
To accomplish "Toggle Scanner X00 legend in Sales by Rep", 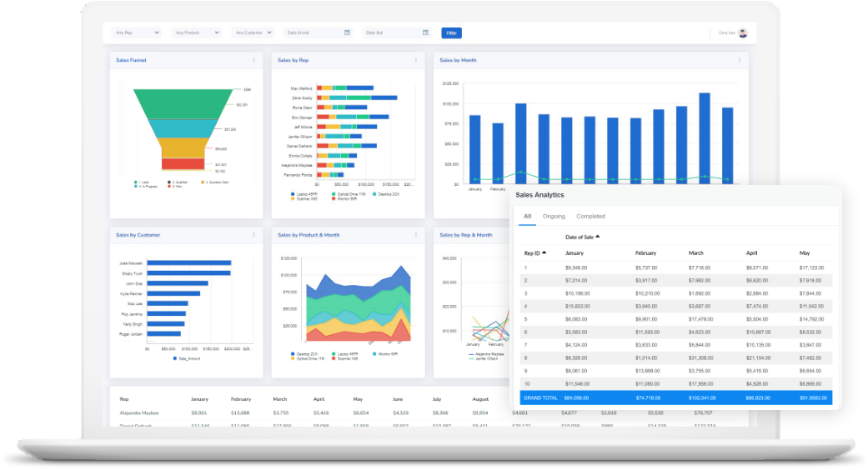I will tap(304, 198).
